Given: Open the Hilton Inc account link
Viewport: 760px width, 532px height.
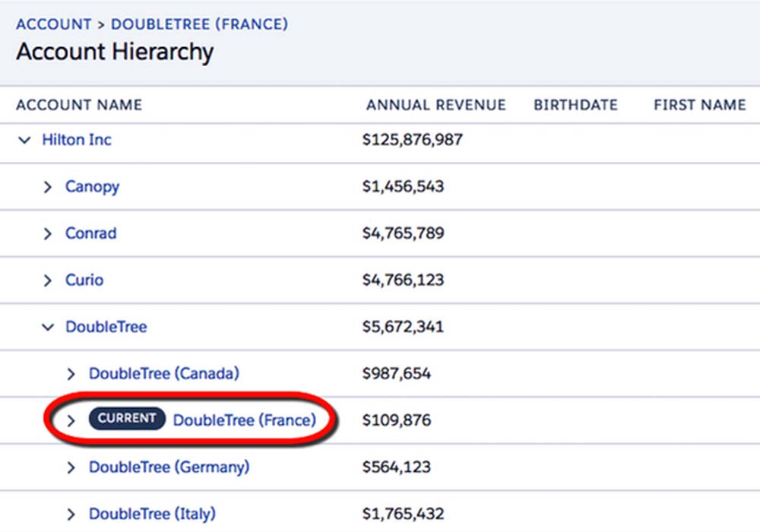Looking at the screenshot, I should coord(77,140).
